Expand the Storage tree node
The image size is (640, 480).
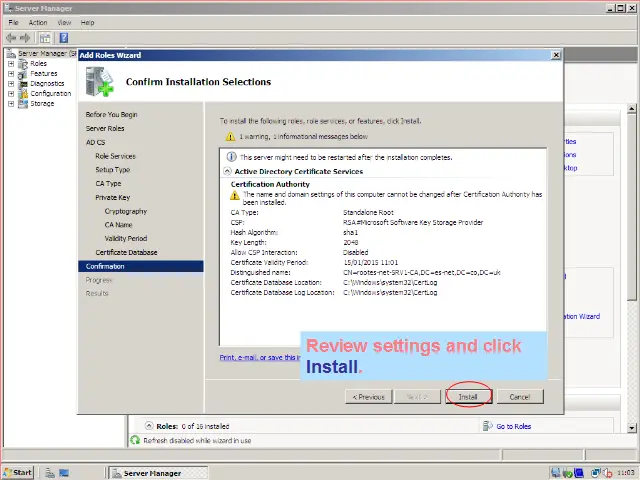pyautogui.click(x=11, y=104)
